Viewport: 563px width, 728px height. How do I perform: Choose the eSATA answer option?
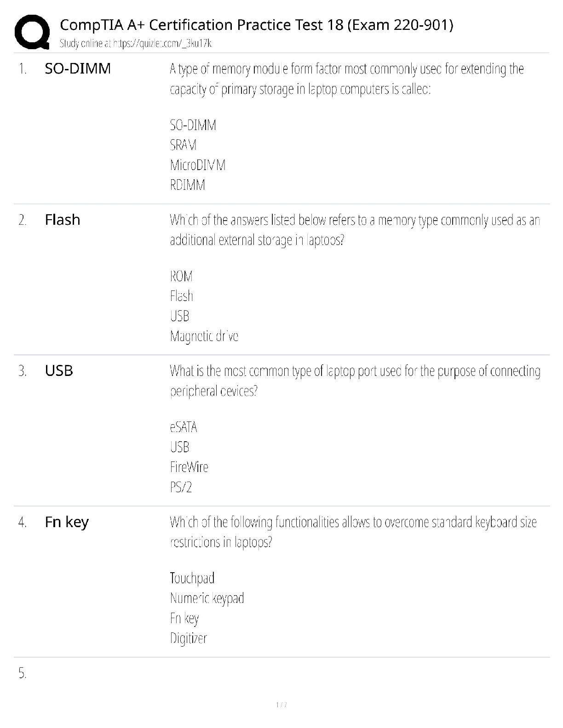coord(184,427)
